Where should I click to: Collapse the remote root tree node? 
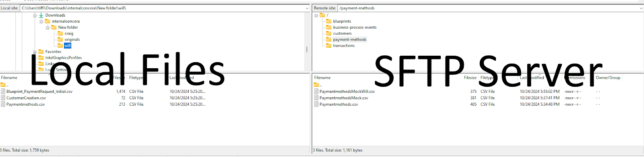point(316,15)
